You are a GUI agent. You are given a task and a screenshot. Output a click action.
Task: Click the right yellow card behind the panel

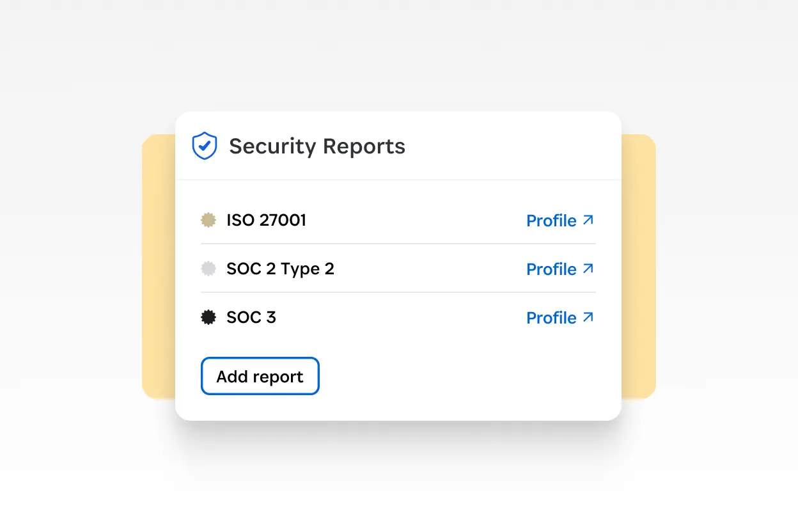(639, 262)
